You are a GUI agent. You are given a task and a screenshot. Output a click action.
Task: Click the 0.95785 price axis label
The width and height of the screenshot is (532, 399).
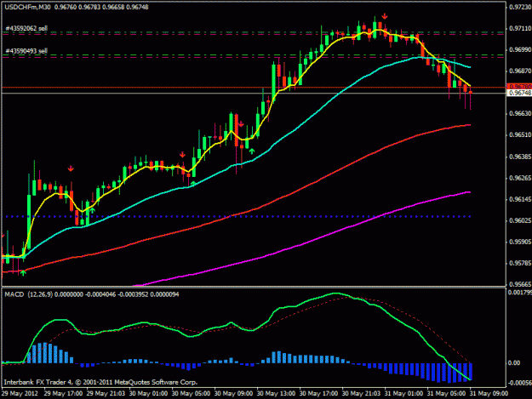tap(520, 263)
